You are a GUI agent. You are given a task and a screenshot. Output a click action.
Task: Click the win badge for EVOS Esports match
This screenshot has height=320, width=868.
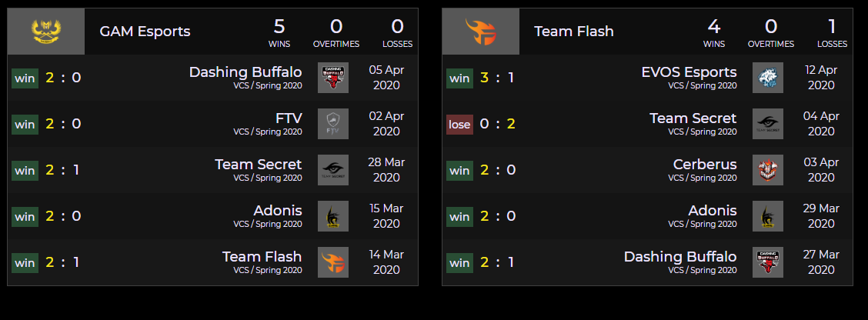(x=459, y=78)
